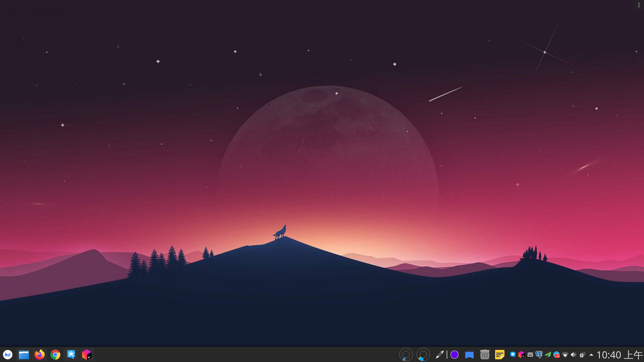Viewport: 644px width, 362px height.
Task: Launch Firefox from the taskbar
Action: (39, 354)
